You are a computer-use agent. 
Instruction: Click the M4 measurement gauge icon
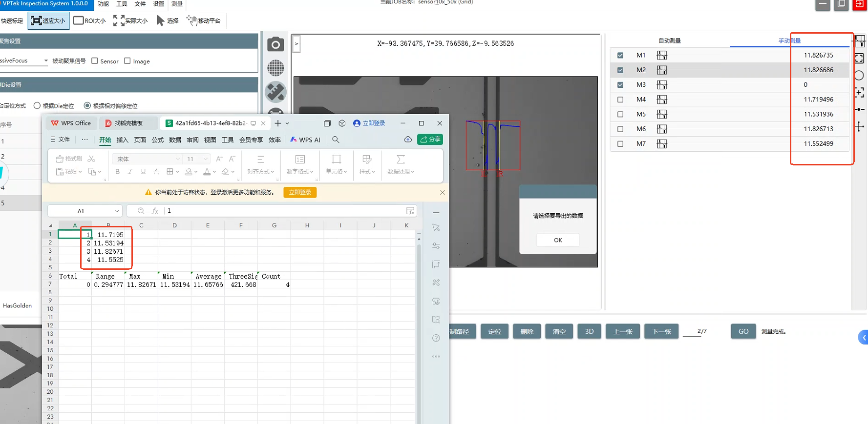pos(662,100)
